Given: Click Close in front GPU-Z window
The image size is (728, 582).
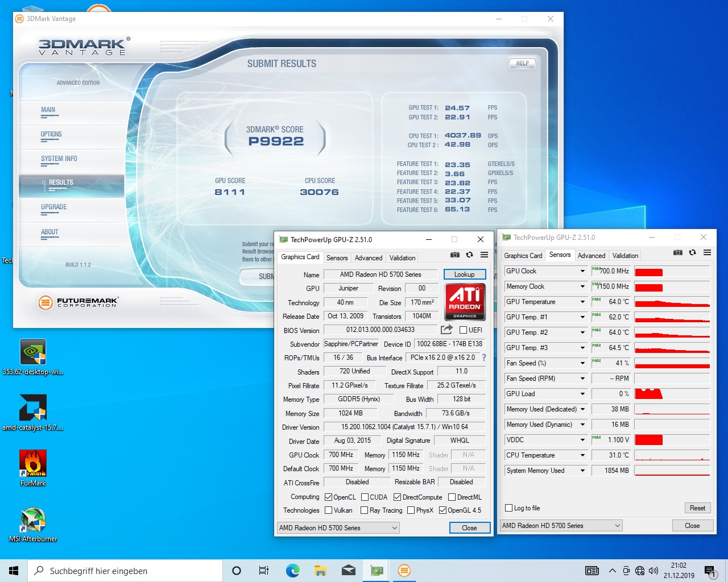Looking at the screenshot, I should (469, 528).
